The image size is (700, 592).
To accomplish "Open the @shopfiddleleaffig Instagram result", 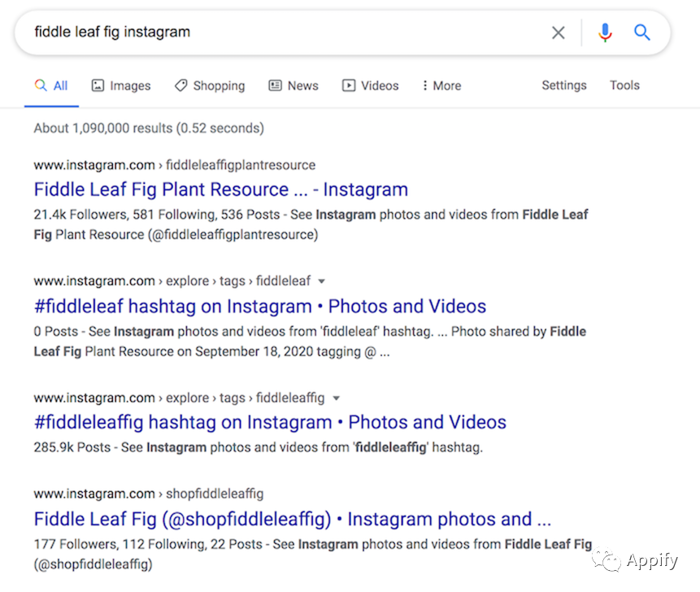I will point(293,520).
